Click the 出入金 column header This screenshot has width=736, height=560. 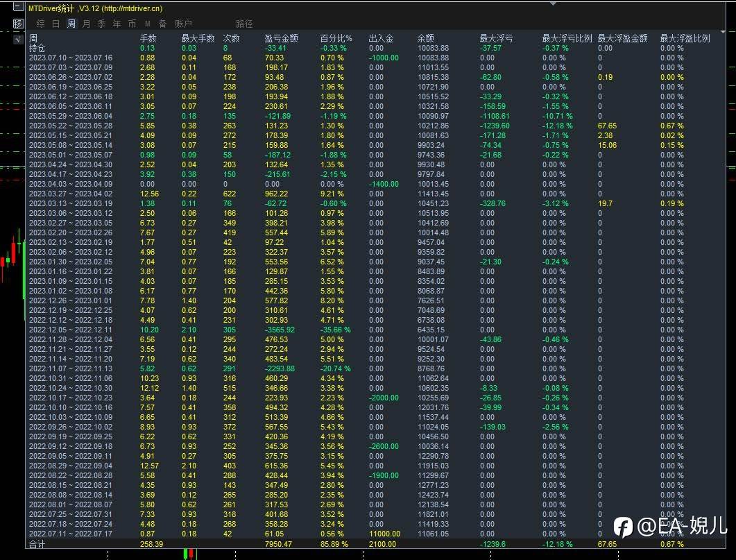pos(381,38)
